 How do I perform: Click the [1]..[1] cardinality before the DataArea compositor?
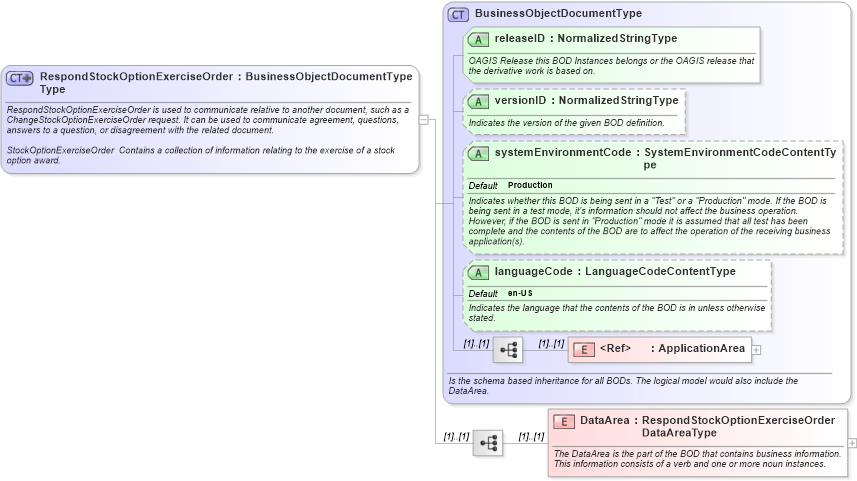point(456,436)
